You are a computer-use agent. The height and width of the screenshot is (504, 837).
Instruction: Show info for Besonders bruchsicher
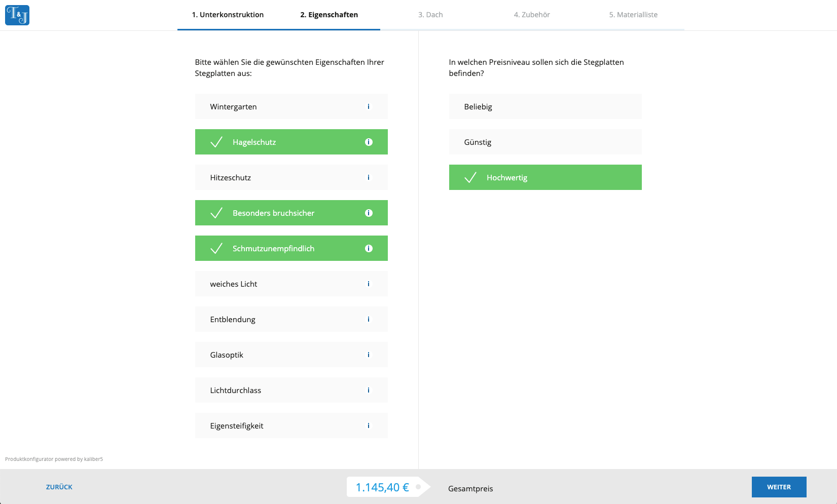click(x=369, y=213)
